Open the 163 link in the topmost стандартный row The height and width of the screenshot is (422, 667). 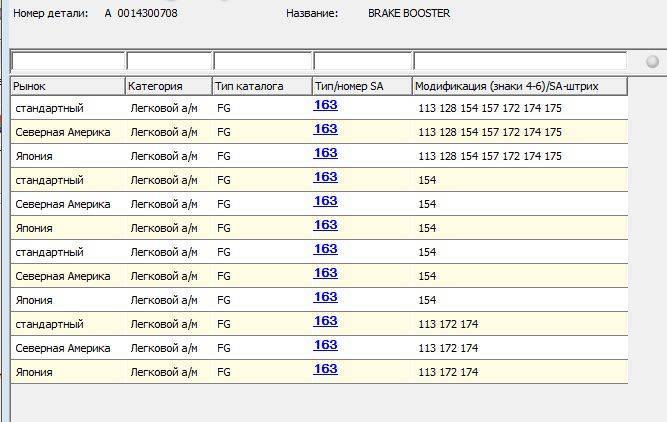326,105
